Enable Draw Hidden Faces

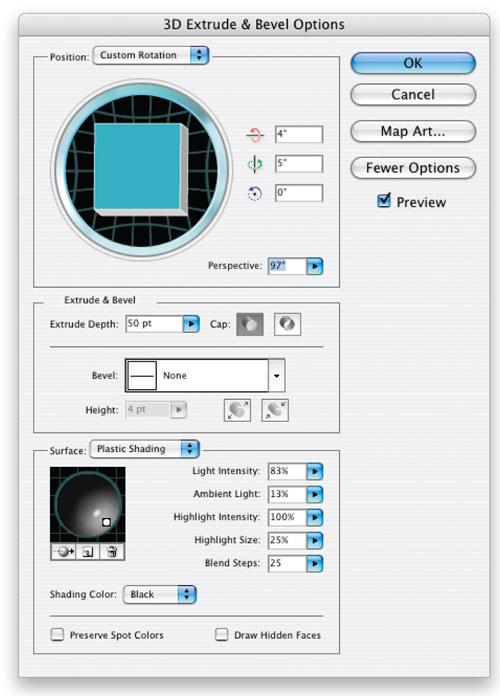[222, 635]
